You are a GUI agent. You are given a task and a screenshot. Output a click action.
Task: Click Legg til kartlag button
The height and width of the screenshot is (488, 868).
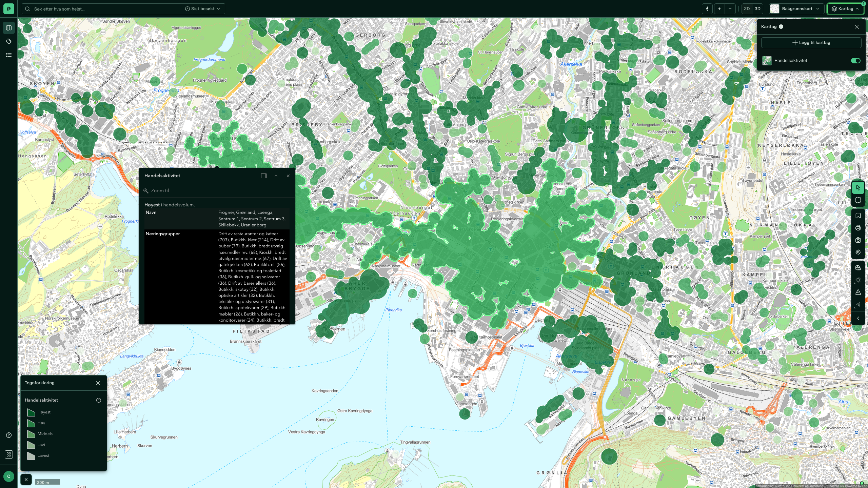[x=811, y=43]
